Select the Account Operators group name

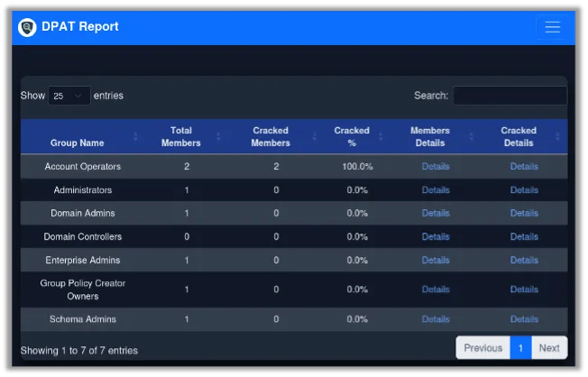coord(82,167)
